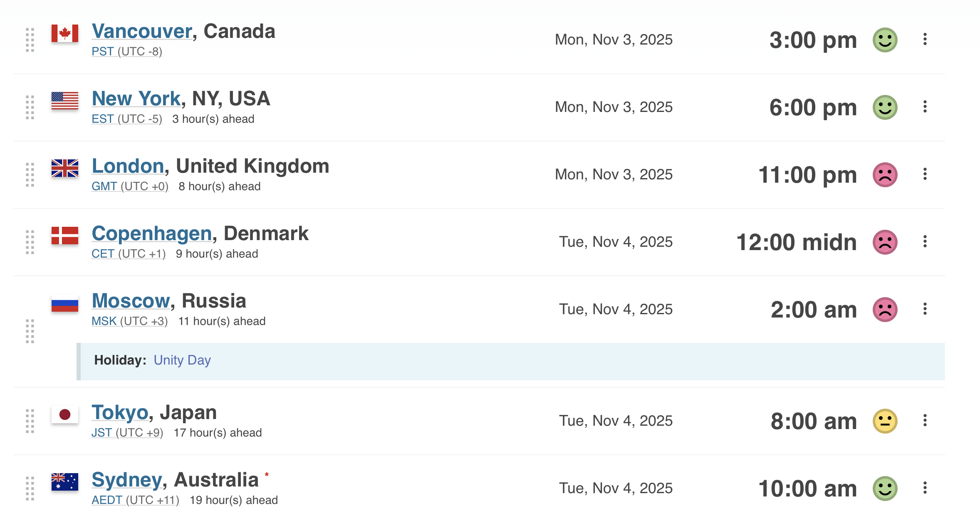The width and height of the screenshot is (980, 531).
Task: Click the Japan flag icon
Action: click(x=64, y=414)
